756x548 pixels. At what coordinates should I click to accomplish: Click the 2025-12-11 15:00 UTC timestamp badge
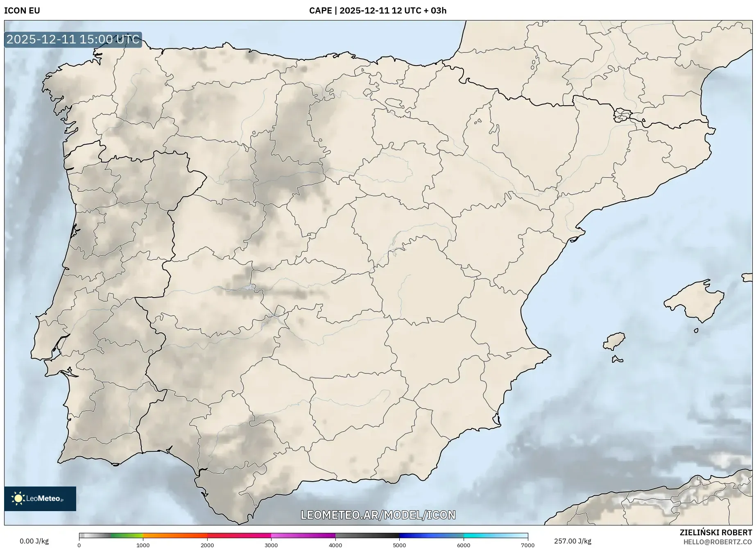click(x=73, y=40)
